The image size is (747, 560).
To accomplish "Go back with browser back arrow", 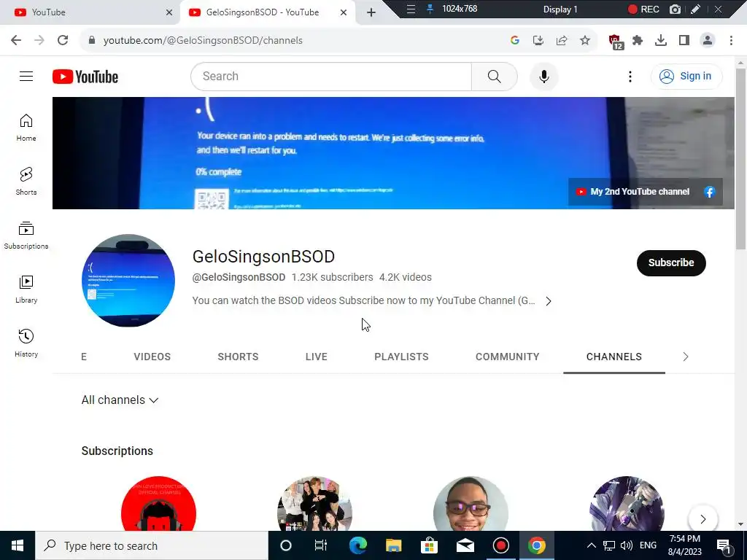I will pyautogui.click(x=16, y=41).
